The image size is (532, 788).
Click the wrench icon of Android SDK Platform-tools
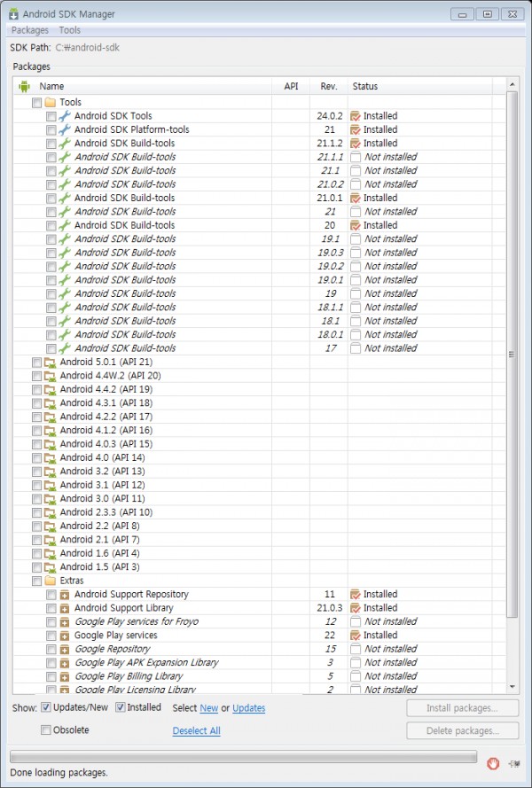tap(65, 129)
